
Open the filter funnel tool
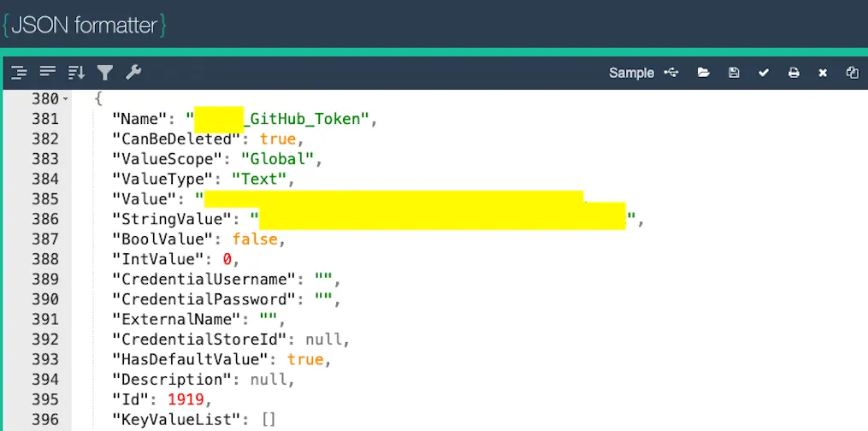tap(104, 73)
